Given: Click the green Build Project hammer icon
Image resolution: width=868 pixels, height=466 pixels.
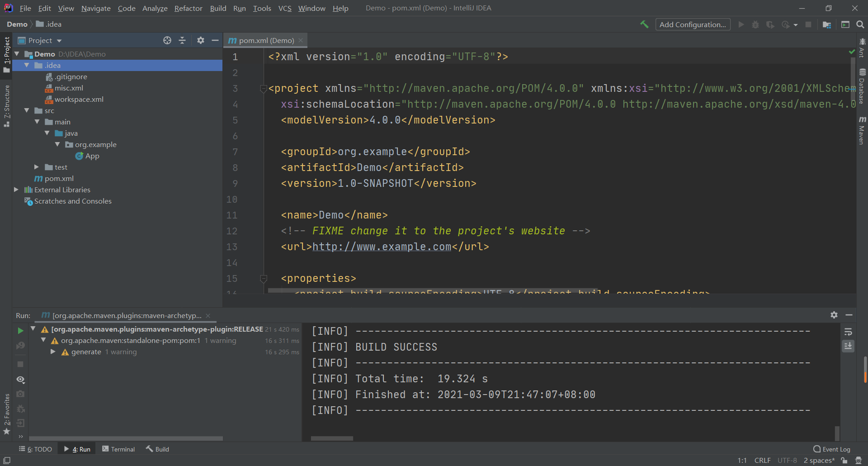Looking at the screenshot, I should click(x=644, y=24).
